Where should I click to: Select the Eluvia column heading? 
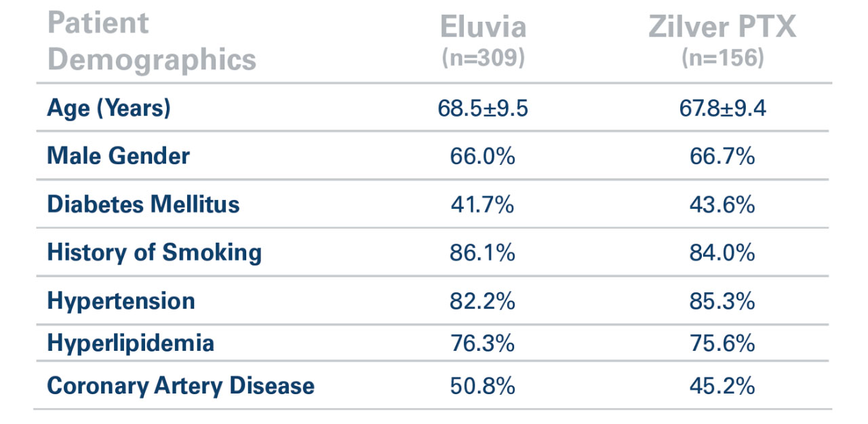pos(483,28)
